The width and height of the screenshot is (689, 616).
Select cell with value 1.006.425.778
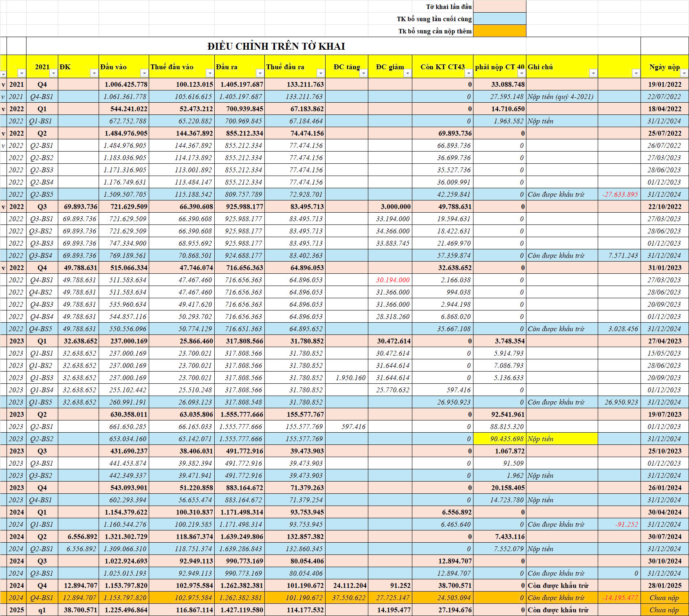click(x=124, y=84)
